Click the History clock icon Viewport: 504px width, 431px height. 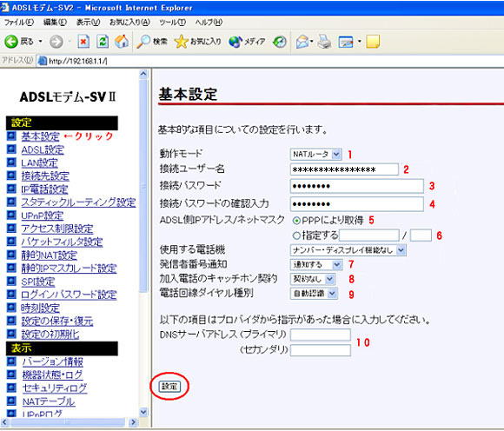[x=279, y=42]
